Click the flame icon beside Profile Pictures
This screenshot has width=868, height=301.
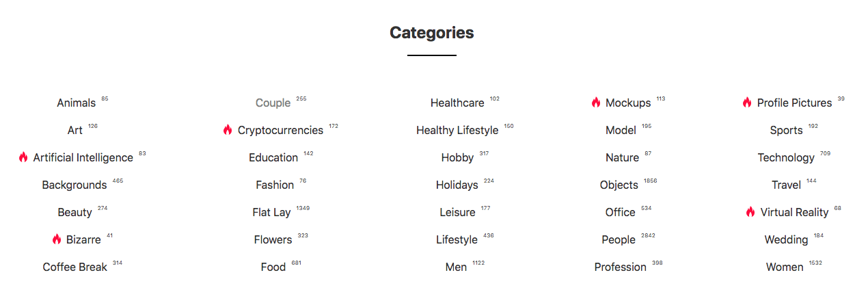coord(747,103)
